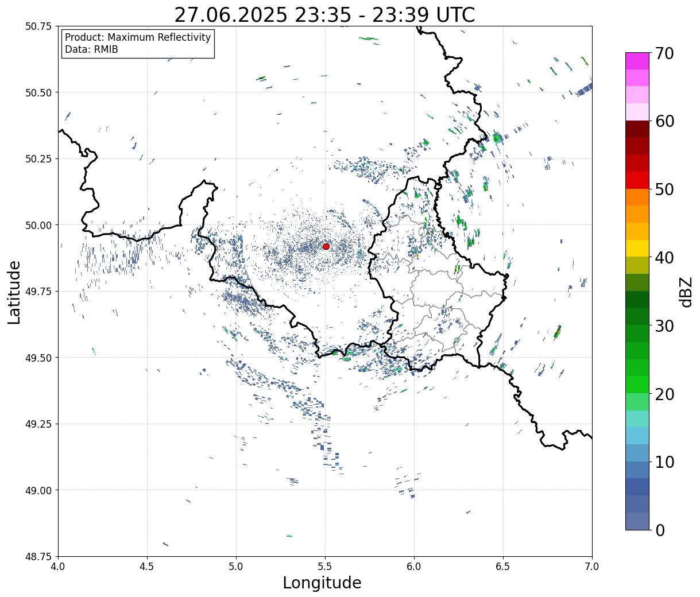Click the yellow colorbar segment above 40
The image size is (700, 597).
pos(637,248)
